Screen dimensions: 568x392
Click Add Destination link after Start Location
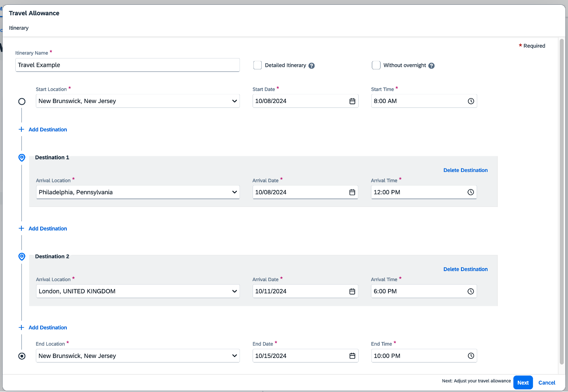[48, 130]
